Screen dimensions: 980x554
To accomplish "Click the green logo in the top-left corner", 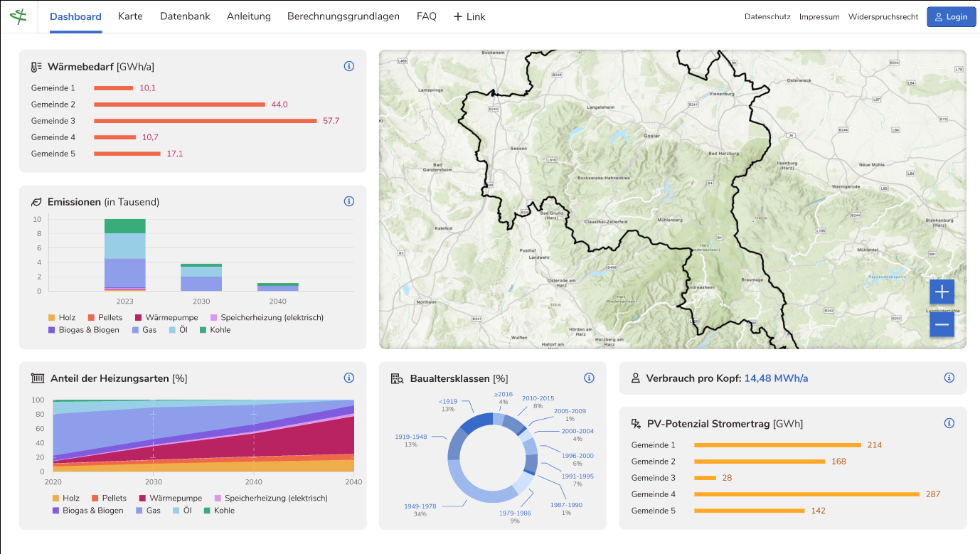I will tap(18, 16).
